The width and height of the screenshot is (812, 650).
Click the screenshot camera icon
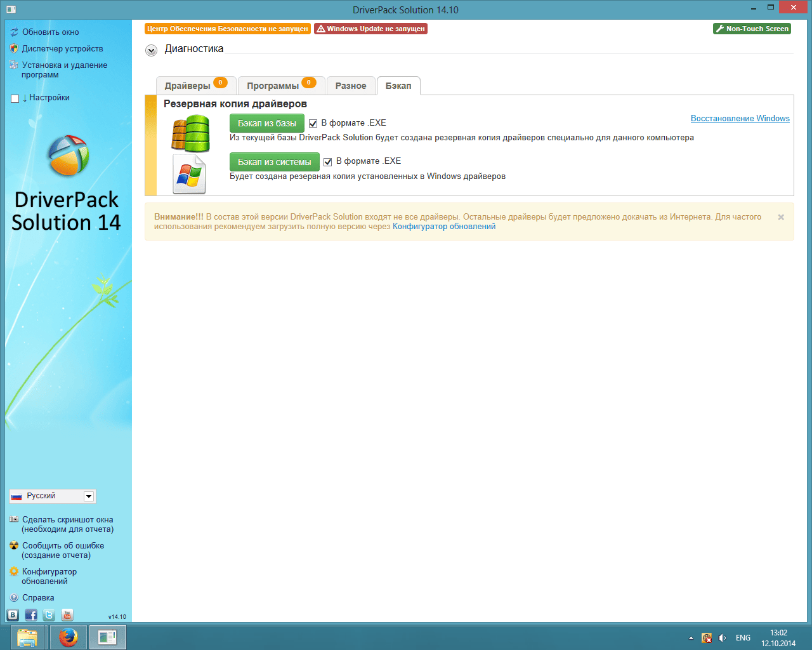tap(14, 519)
